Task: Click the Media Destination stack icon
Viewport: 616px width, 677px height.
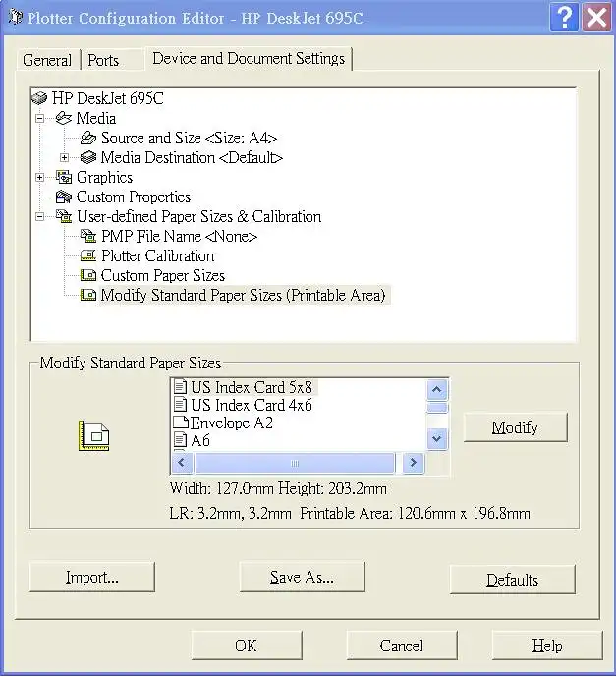Action: point(88,157)
